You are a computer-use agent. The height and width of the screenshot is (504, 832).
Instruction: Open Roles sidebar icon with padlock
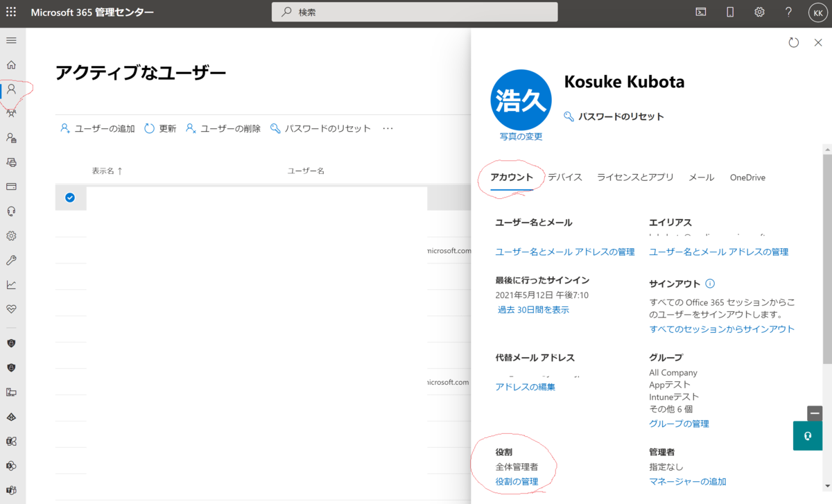click(x=11, y=138)
